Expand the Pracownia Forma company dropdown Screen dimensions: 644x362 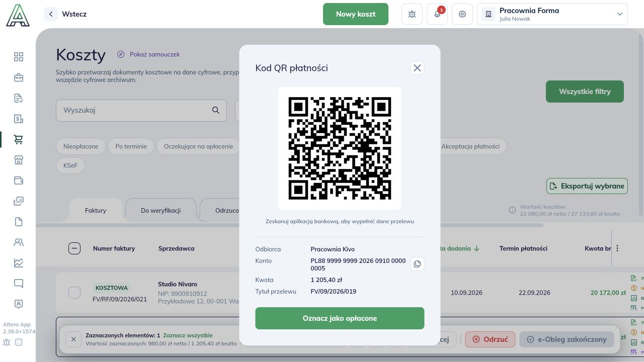click(x=552, y=14)
